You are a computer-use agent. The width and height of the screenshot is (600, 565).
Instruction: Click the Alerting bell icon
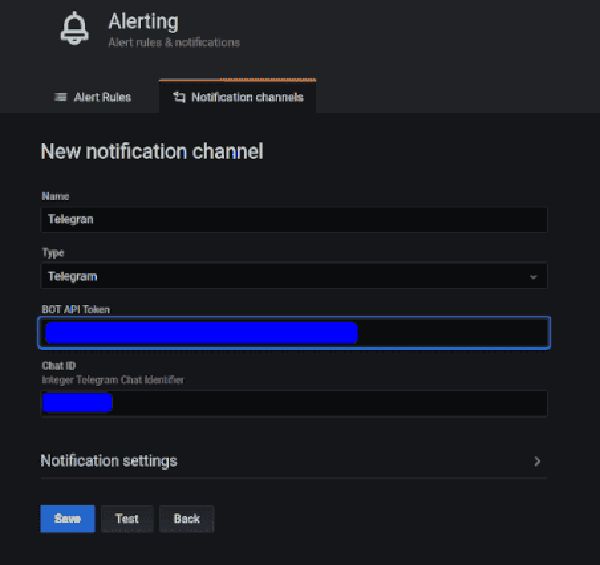tap(75, 28)
